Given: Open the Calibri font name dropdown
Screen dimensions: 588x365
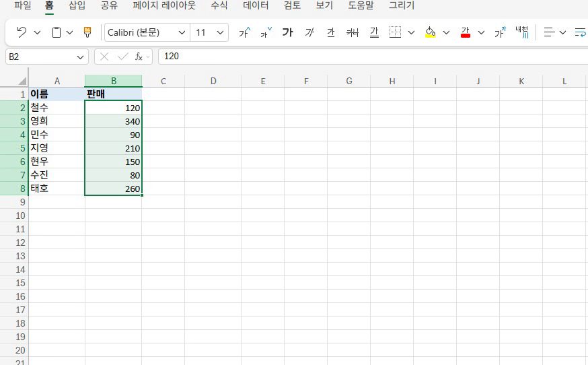Looking at the screenshot, I should 182,33.
